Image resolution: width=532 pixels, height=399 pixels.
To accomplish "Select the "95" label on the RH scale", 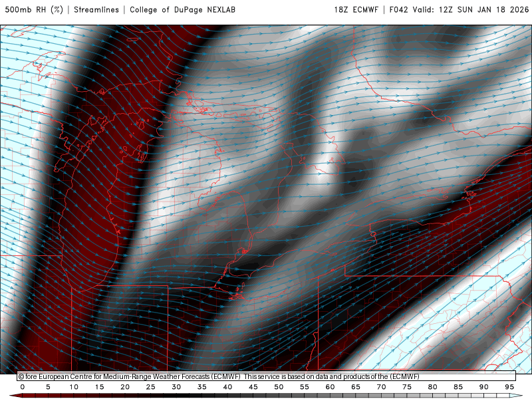I will pyautogui.click(x=509, y=387).
